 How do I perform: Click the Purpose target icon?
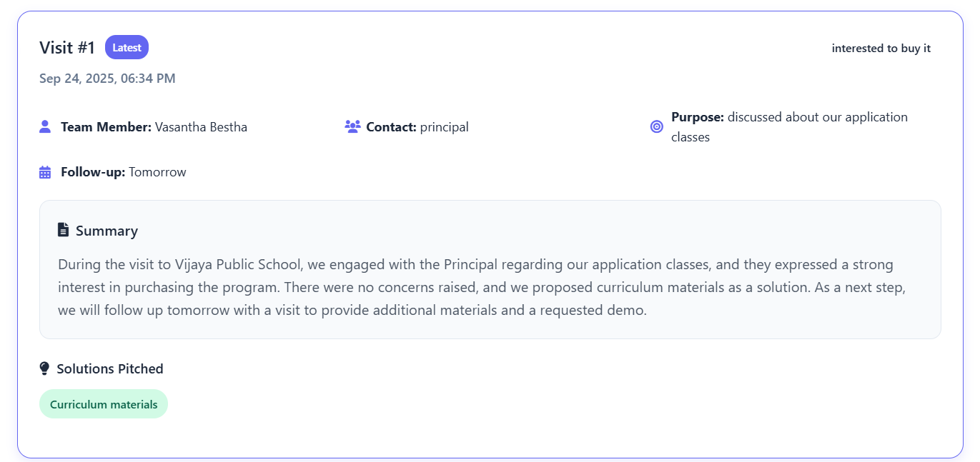[657, 126]
